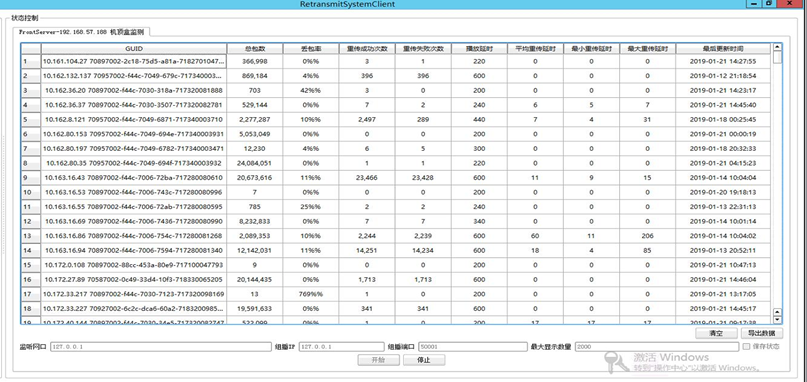
Task: Click the 42%% packet loss cell
Action: (x=310, y=90)
